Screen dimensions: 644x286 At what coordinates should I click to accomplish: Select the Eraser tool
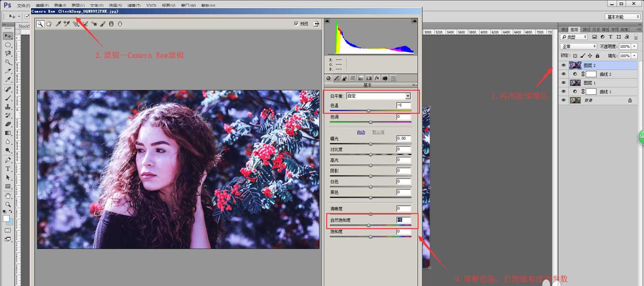8,124
